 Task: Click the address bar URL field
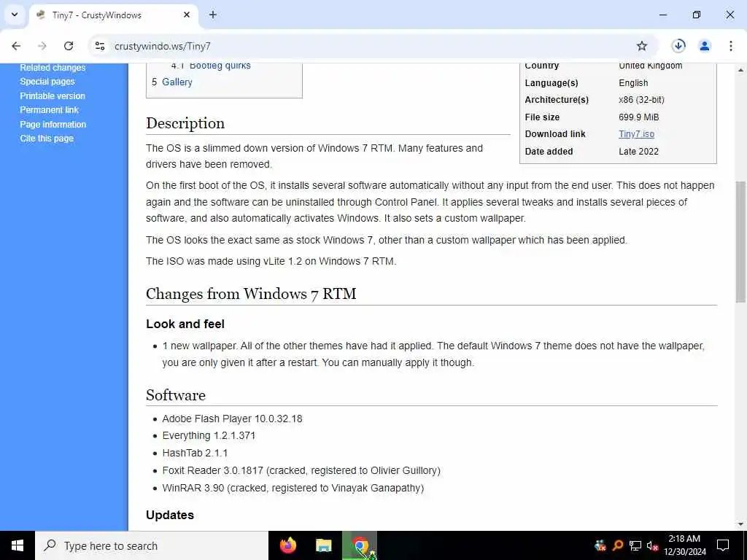[x=371, y=46]
